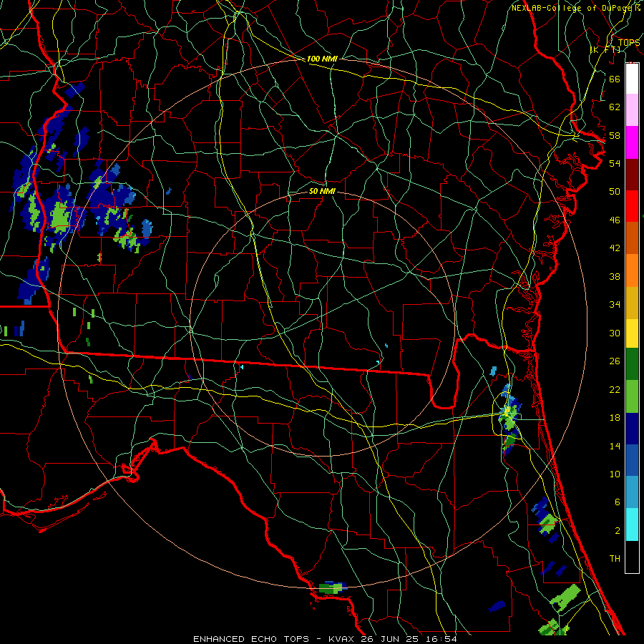This screenshot has width=644, height=644.
Task: Select the bright red legend swatch
Action: 632,206
